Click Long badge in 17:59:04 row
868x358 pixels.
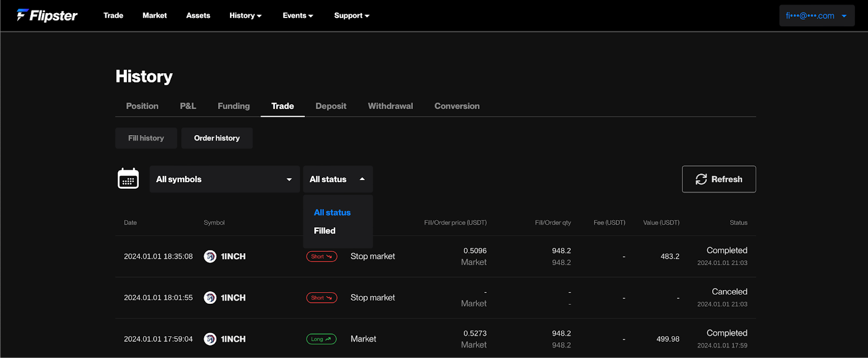click(x=321, y=338)
